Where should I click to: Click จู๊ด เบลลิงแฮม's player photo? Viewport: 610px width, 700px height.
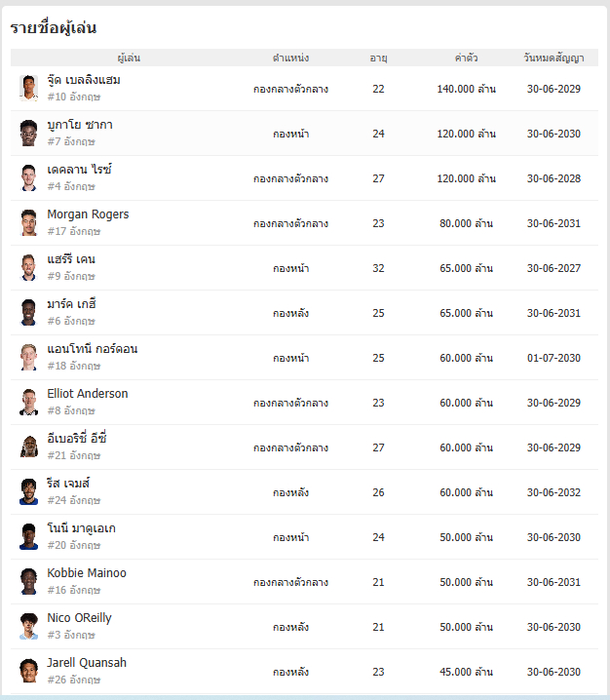click(x=28, y=89)
